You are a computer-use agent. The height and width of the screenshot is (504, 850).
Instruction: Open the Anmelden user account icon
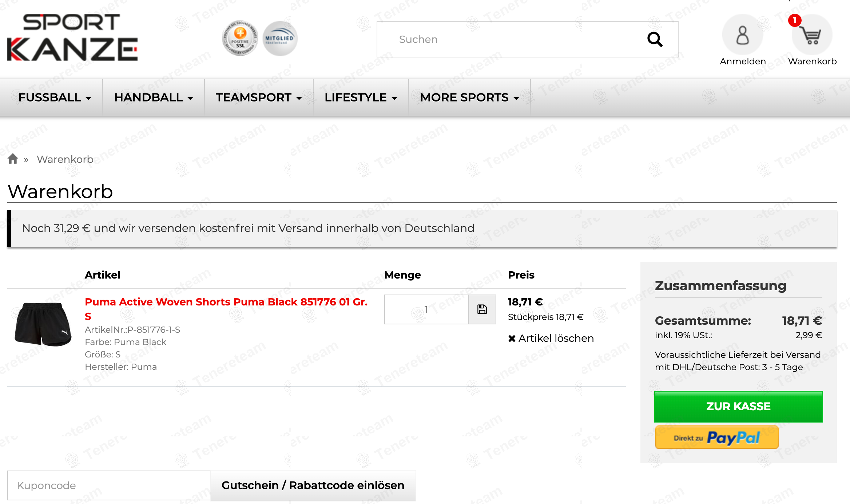743,35
